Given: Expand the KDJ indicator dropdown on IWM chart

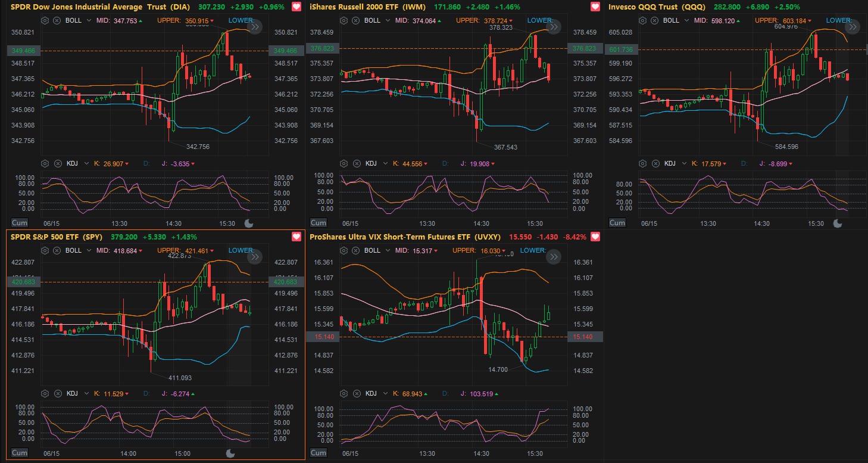Looking at the screenshot, I should click(x=386, y=163).
